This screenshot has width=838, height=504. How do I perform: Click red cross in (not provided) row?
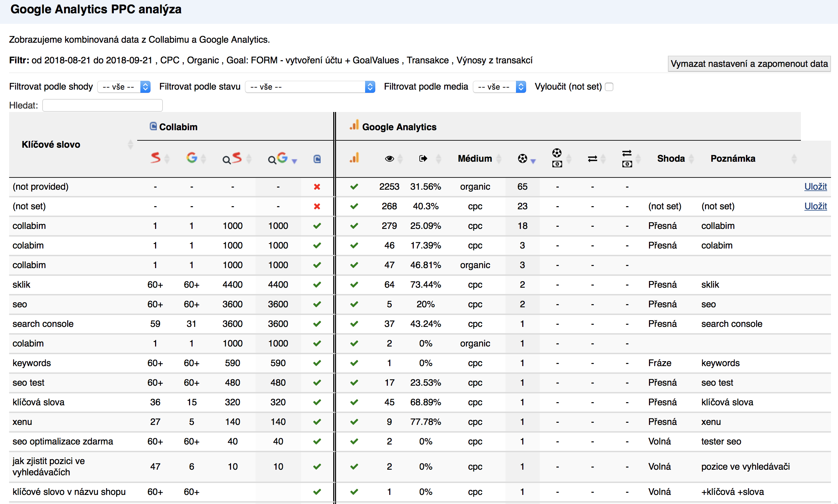point(317,187)
